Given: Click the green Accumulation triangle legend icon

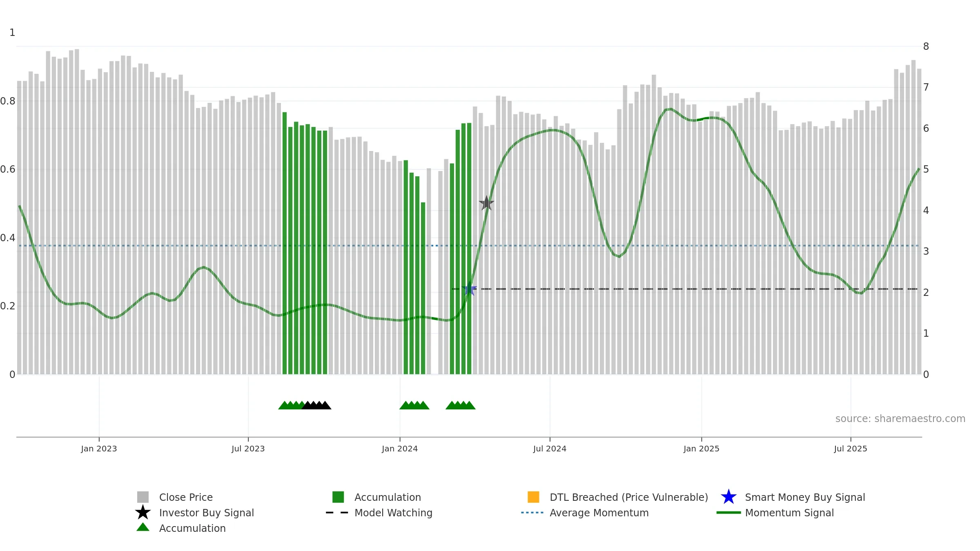Looking at the screenshot, I should (x=143, y=527).
